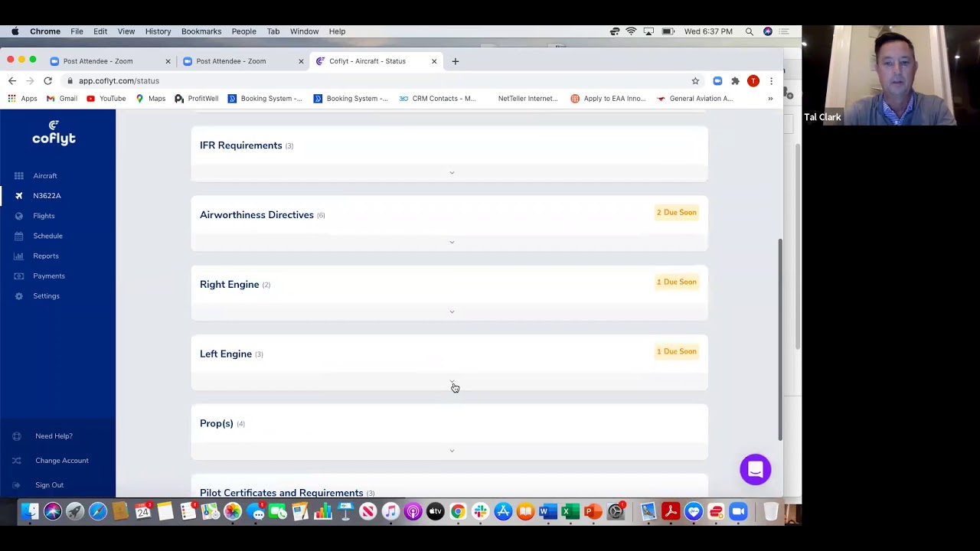
Task: Open Microsoft Excel from the dock
Action: click(x=570, y=511)
